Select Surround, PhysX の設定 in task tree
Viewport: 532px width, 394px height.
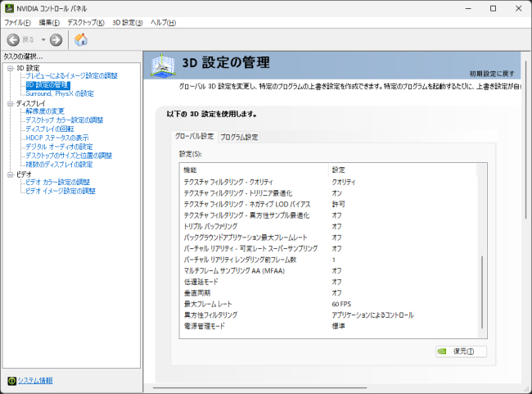click(59, 93)
